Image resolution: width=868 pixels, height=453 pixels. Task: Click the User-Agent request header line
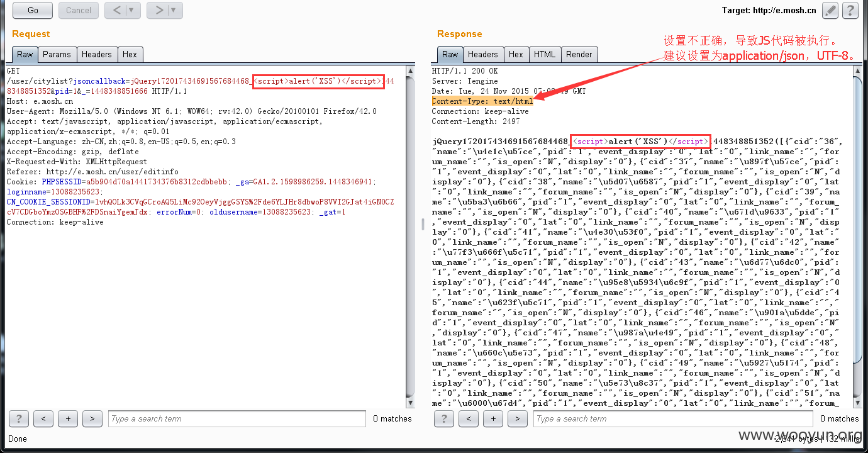coord(191,111)
